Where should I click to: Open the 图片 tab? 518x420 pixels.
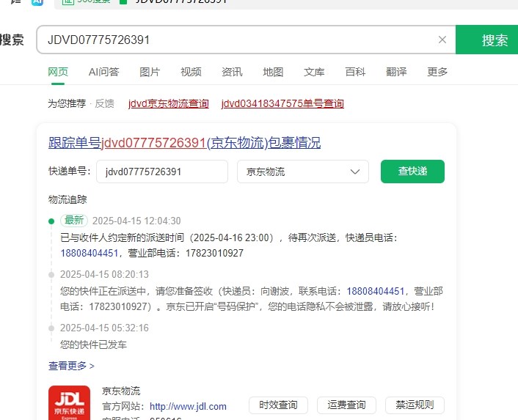point(150,72)
